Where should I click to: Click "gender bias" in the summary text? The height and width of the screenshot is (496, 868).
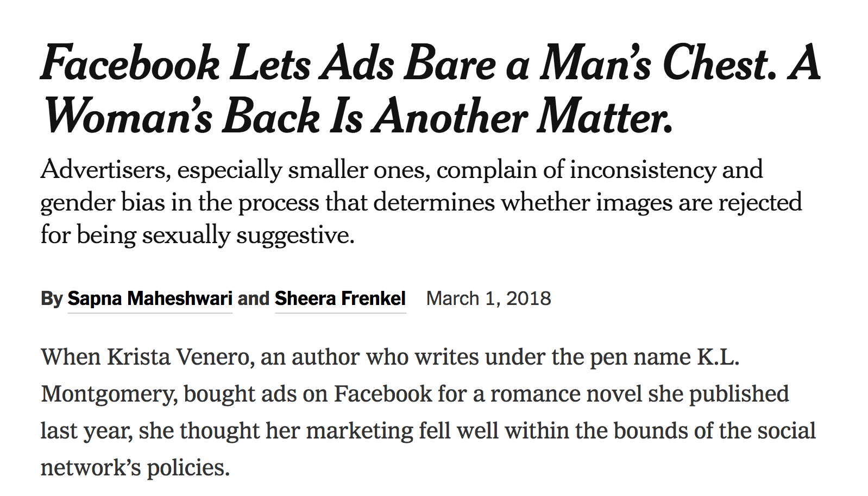(x=103, y=202)
